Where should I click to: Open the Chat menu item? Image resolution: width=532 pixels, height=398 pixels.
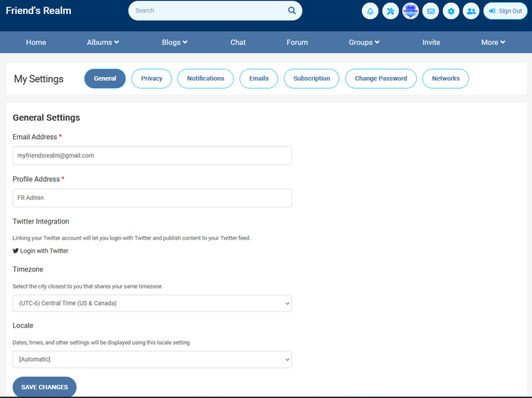click(x=238, y=42)
